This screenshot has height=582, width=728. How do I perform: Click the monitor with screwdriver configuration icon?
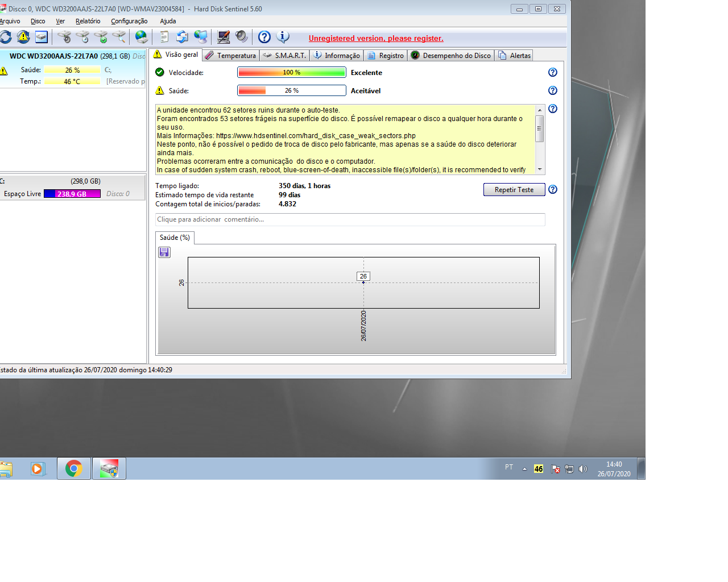pyautogui.click(x=224, y=37)
